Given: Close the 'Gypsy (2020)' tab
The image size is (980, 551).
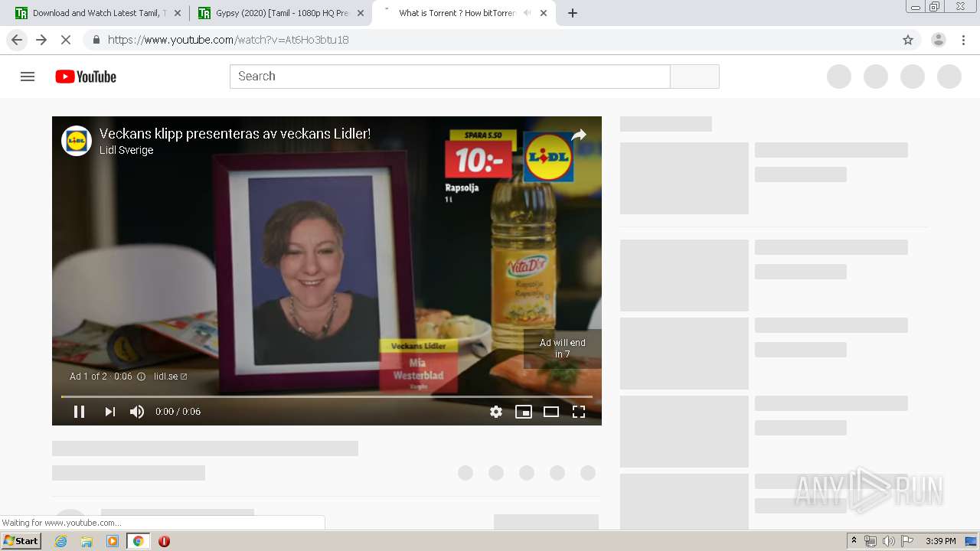Looking at the screenshot, I should click(x=361, y=13).
